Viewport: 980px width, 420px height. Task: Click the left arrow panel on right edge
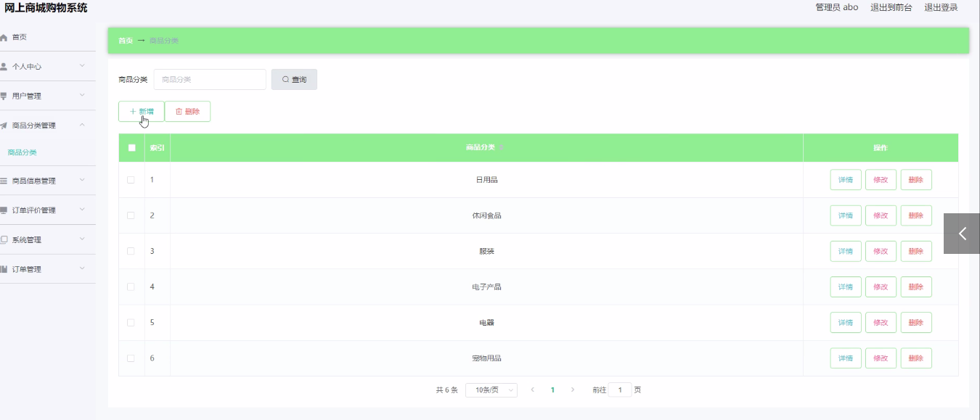point(962,234)
